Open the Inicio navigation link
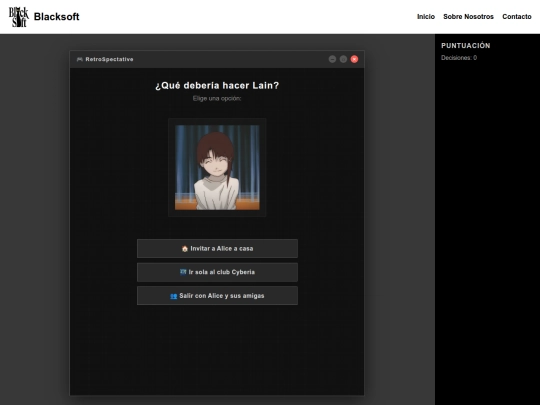The image size is (540, 405). pos(426,17)
